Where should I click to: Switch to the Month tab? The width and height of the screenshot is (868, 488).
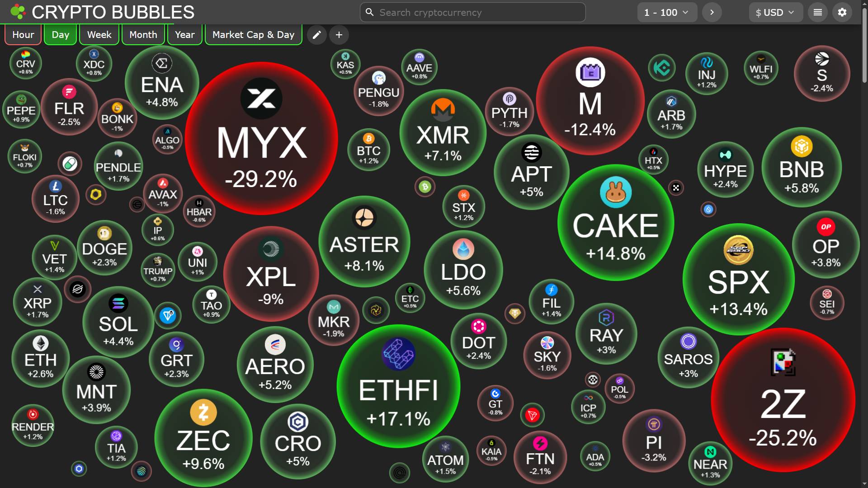click(x=143, y=35)
